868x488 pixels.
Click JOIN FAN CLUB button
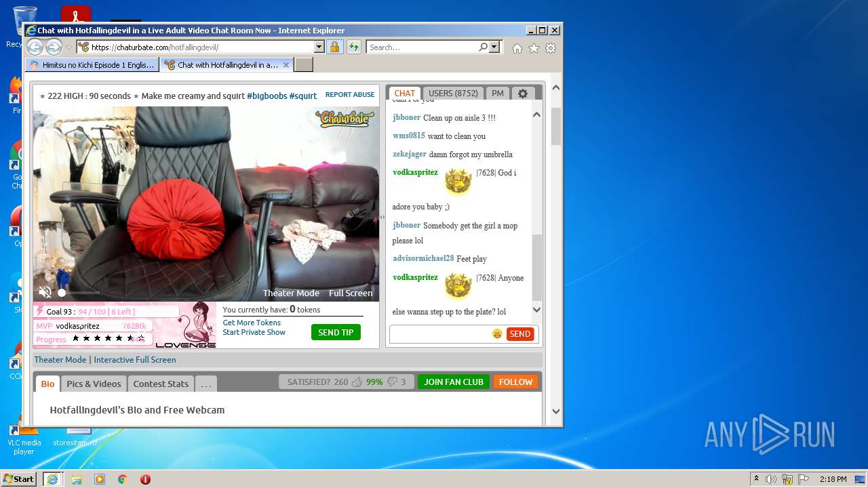[x=454, y=382]
